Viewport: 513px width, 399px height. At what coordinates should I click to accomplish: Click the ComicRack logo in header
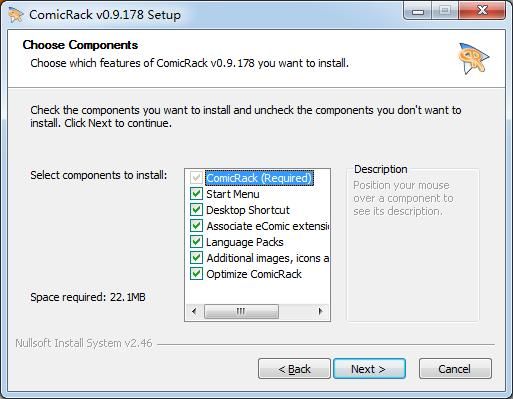(473, 58)
